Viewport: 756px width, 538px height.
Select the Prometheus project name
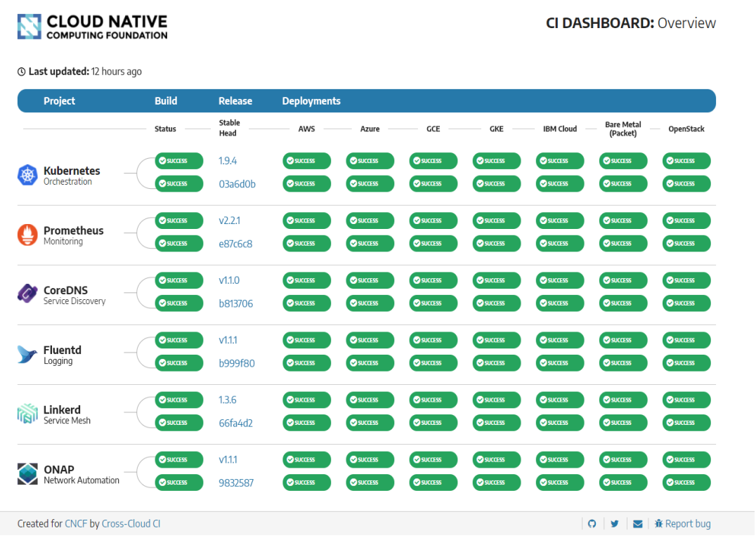pos(74,231)
